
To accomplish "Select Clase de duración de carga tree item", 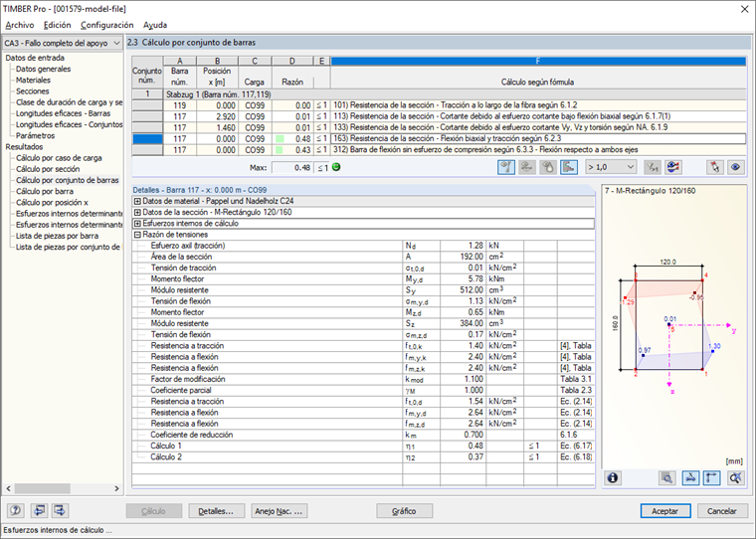I will pos(69,102).
